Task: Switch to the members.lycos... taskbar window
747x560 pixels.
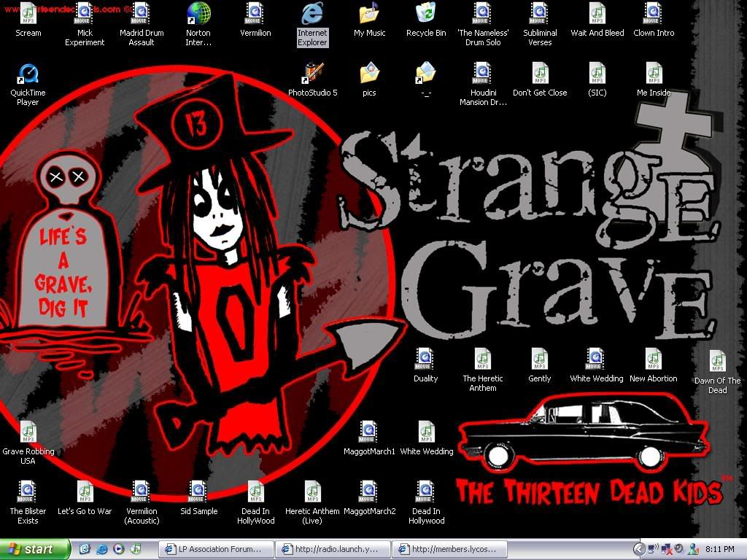Action: tap(449, 549)
